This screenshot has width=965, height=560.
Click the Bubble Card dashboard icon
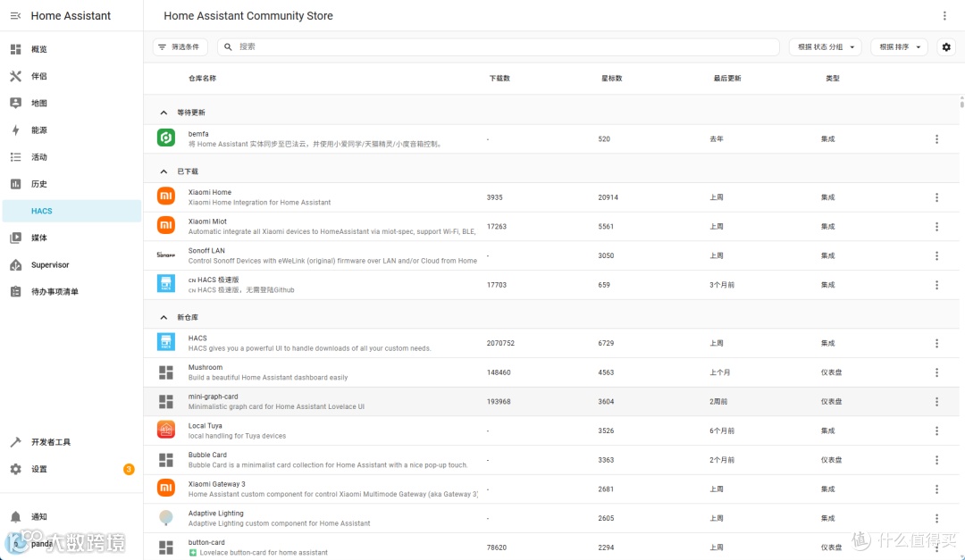[165, 460]
